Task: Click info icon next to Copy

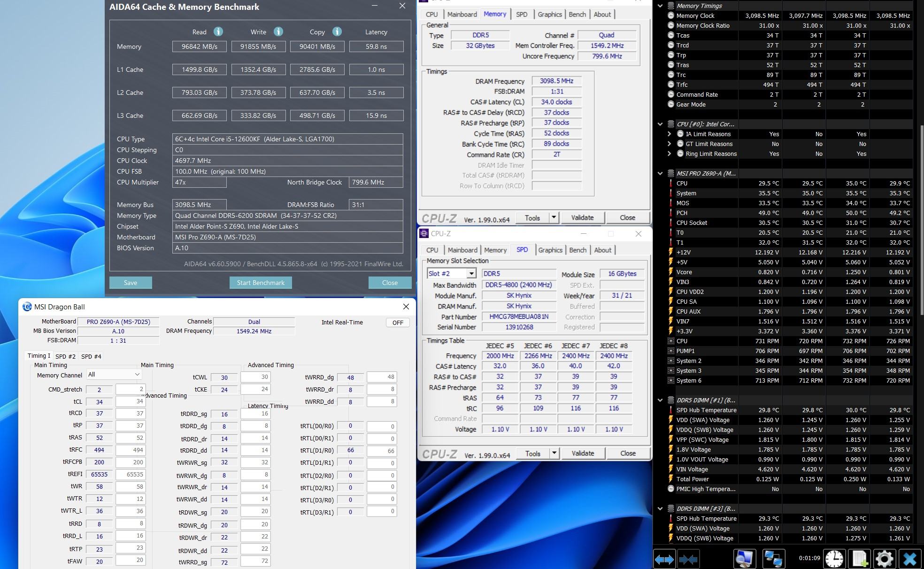Action: pos(337,31)
